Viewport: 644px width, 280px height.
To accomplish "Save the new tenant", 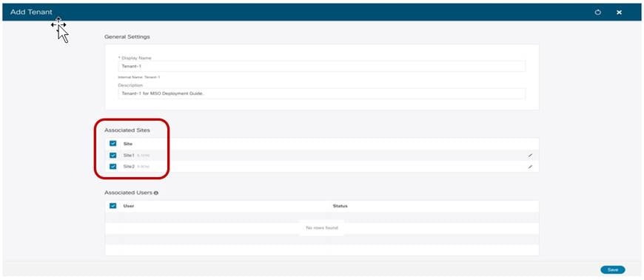I will point(613,270).
